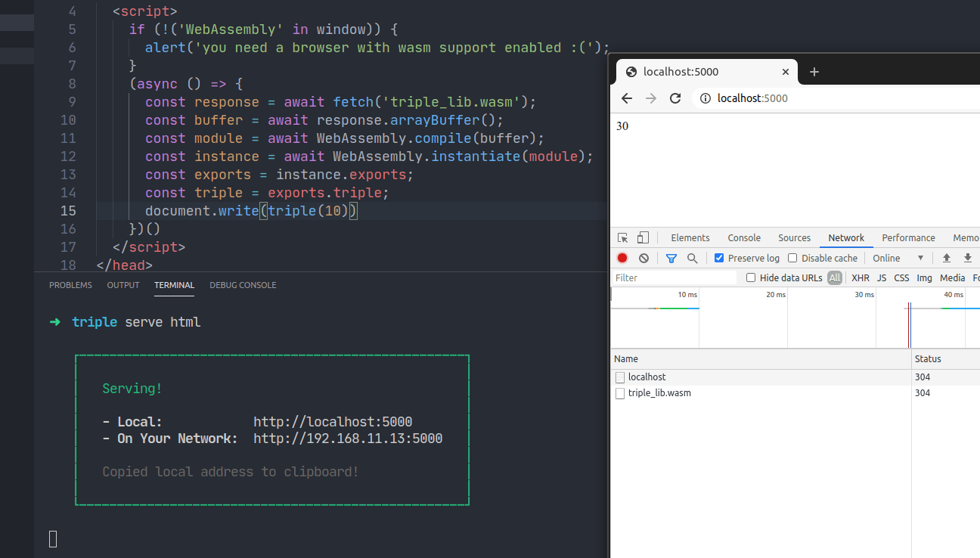The width and height of the screenshot is (980, 558).
Task: Export the HAR file
Action: [967, 258]
